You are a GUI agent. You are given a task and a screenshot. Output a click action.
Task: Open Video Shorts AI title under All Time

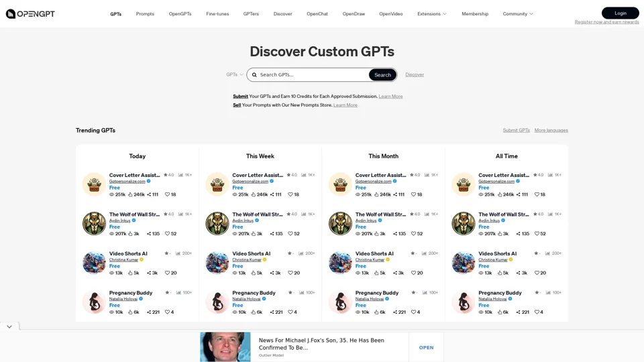pos(497,253)
